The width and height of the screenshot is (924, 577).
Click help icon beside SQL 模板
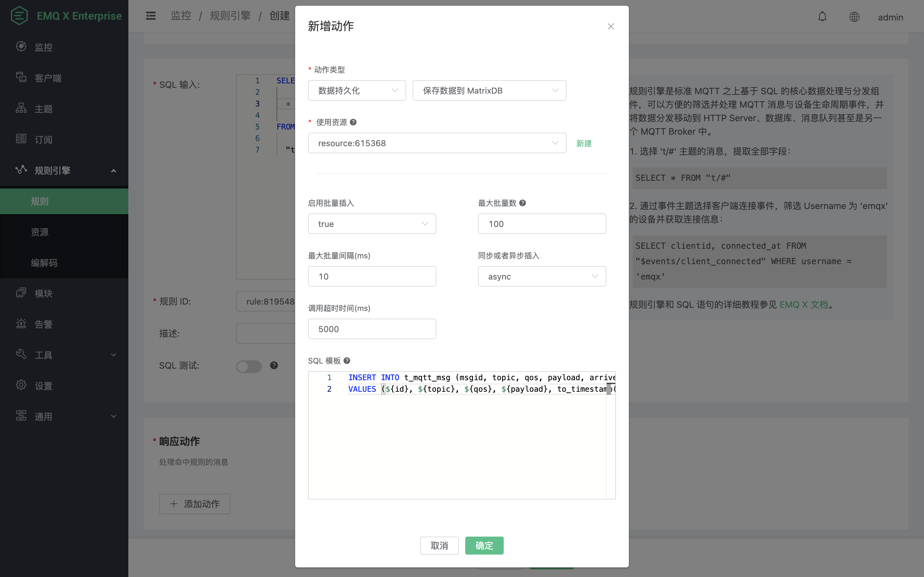pyautogui.click(x=347, y=361)
